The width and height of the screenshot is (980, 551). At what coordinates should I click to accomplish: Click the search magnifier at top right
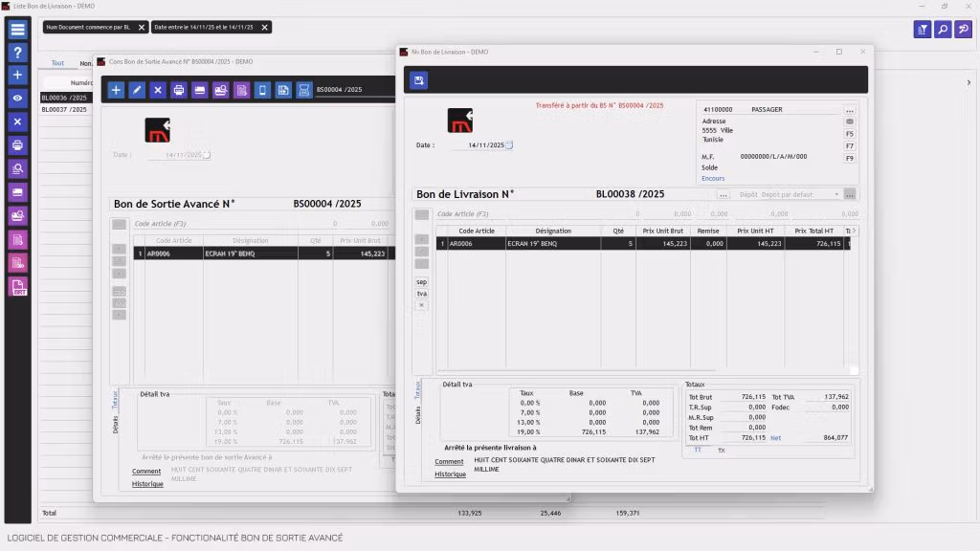(943, 30)
